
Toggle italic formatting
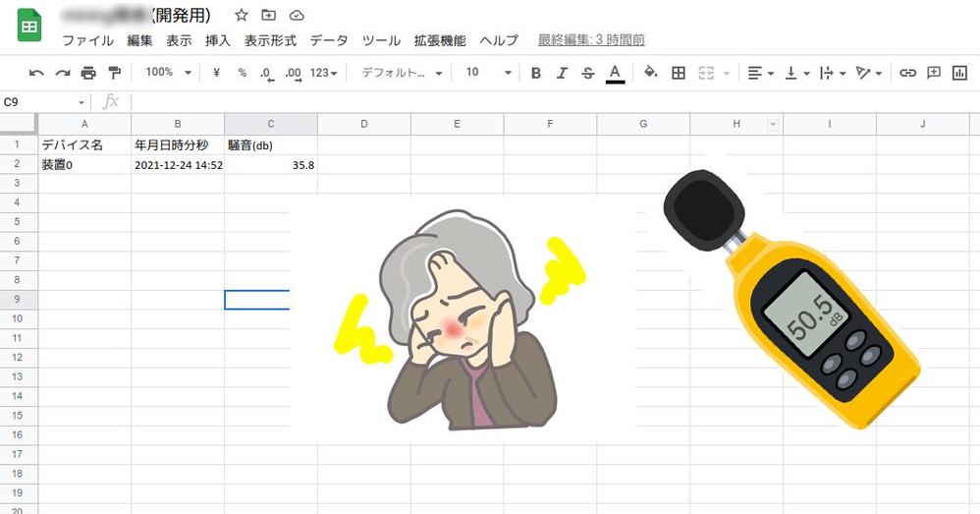(x=562, y=73)
